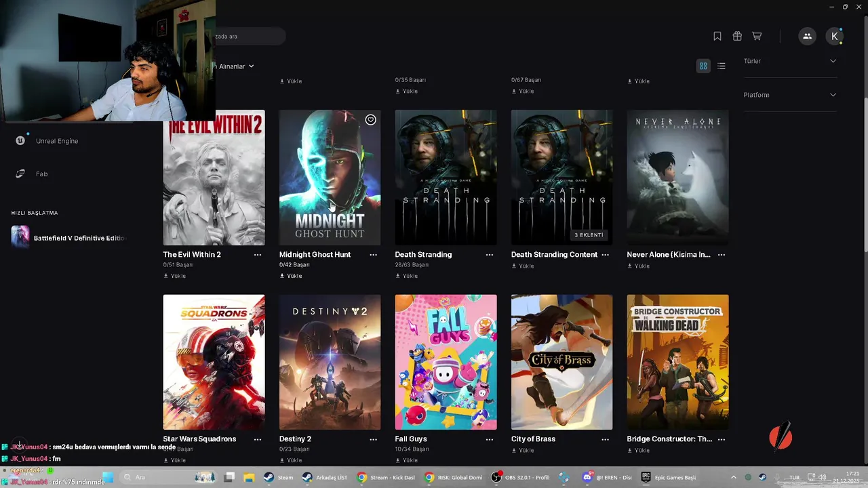Click the Steam tray icon
The height and width of the screenshot is (488, 868).
pyautogui.click(x=763, y=477)
